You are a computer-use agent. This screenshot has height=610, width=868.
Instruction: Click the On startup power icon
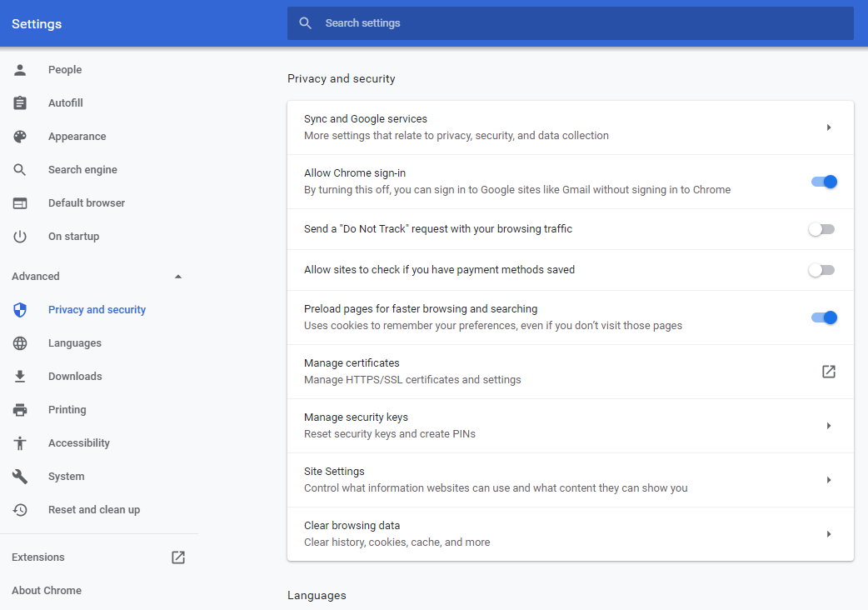20,237
